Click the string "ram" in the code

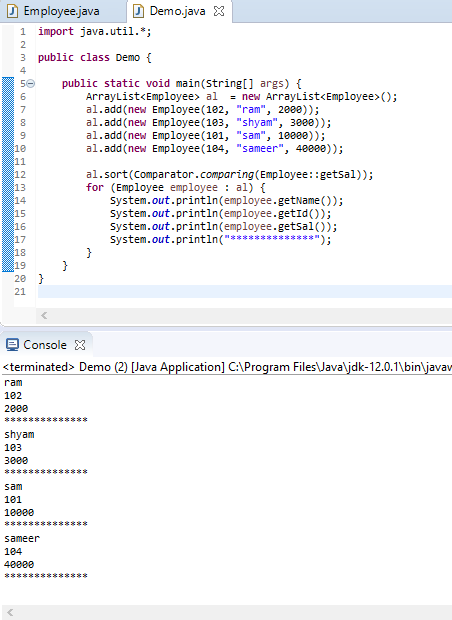click(251, 110)
